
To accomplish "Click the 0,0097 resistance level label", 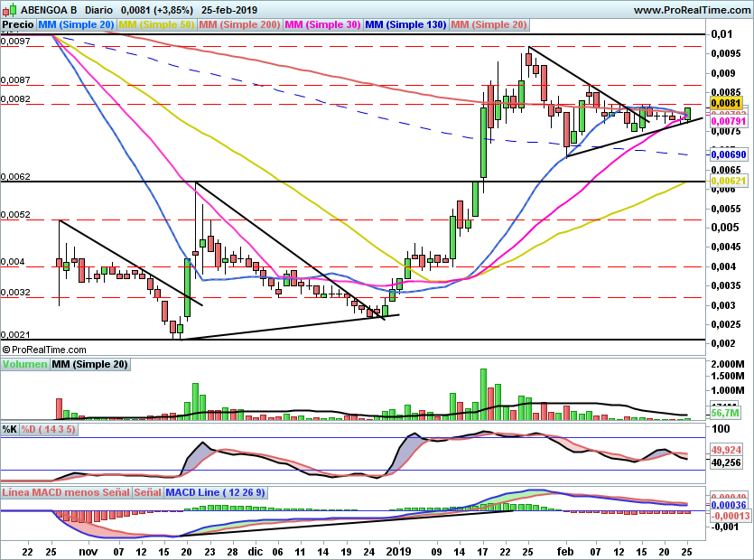I will pos(15,42).
